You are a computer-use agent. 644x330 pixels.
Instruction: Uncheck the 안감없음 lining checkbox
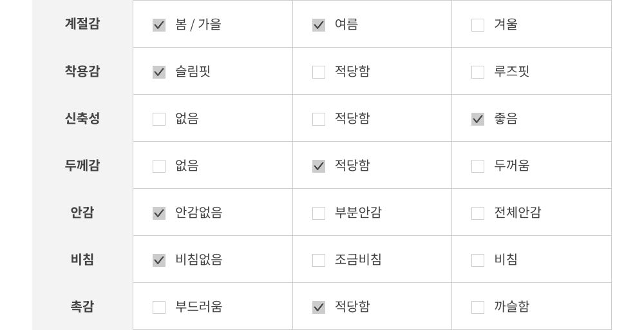pyautogui.click(x=159, y=213)
